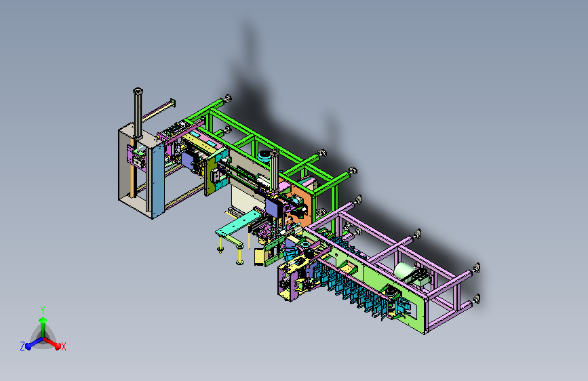Select the white cylinder inside the purple frame

[x=404, y=270]
